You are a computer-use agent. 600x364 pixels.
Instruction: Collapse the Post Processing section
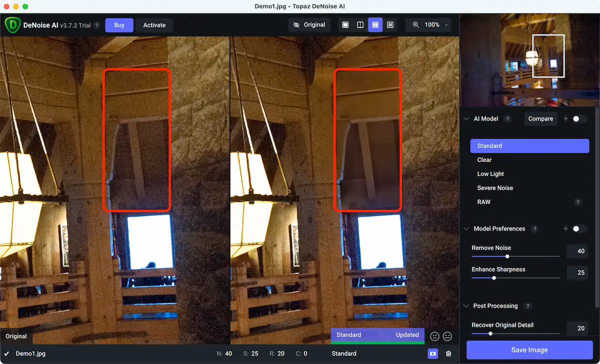tap(466, 306)
